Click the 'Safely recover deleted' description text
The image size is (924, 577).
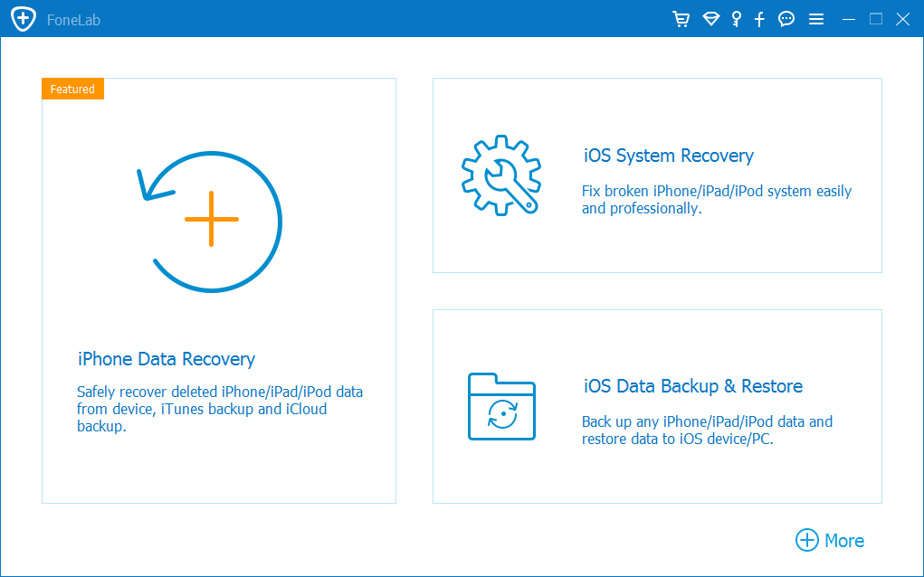point(220,409)
